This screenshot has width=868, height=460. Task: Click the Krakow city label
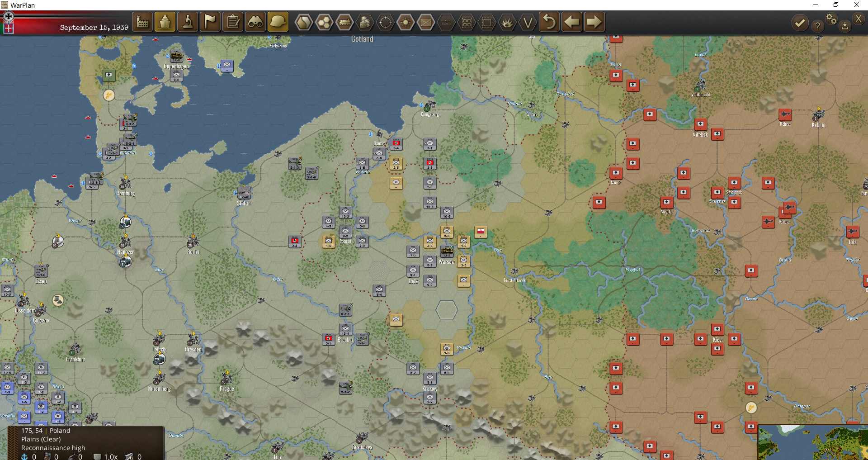(x=429, y=389)
